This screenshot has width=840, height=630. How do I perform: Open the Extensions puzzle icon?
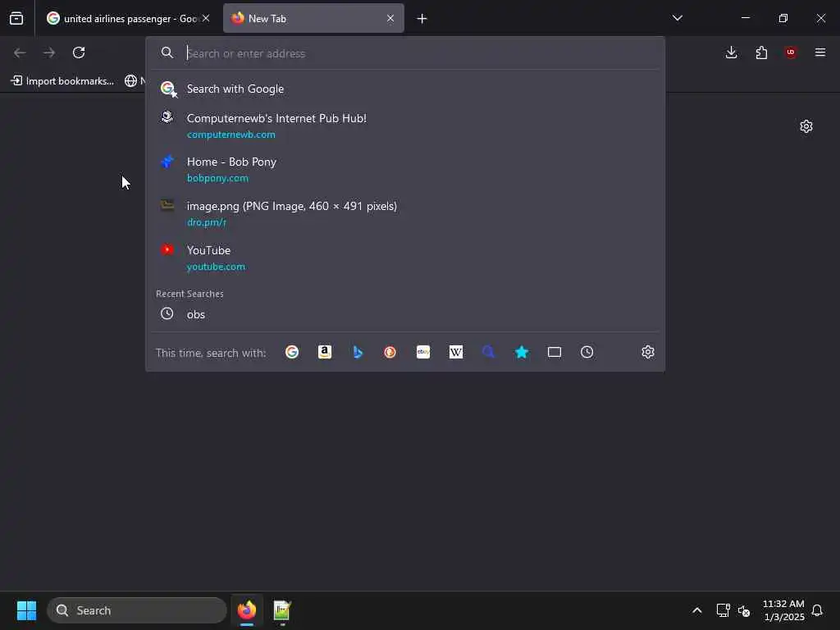click(x=761, y=52)
